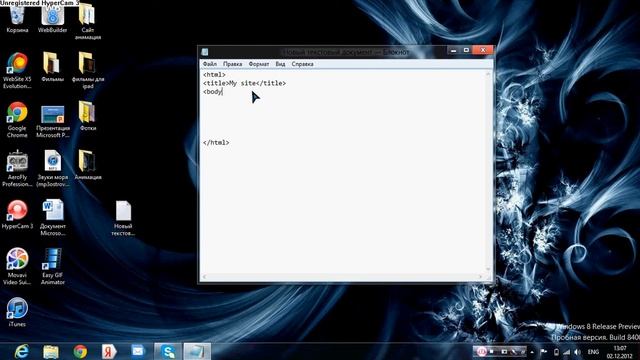Open the Формат menu
This screenshot has height=360, width=640.
click(x=258, y=64)
